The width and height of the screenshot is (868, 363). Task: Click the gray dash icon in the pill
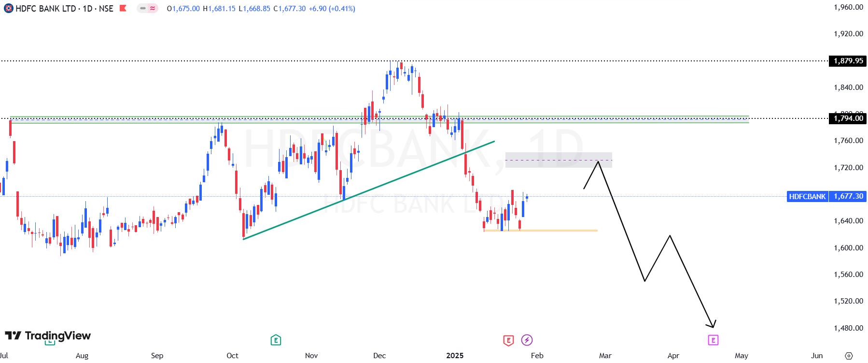[143, 8]
